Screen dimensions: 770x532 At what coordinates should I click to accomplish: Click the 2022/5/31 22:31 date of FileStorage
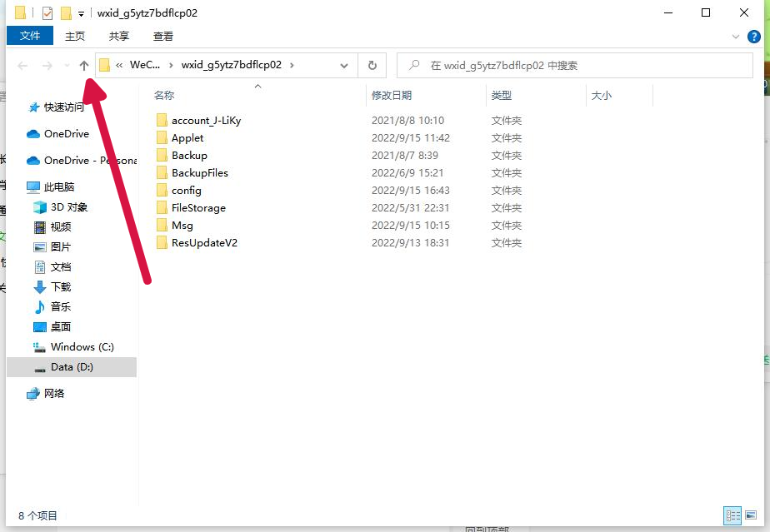click(x=411, y=207)
